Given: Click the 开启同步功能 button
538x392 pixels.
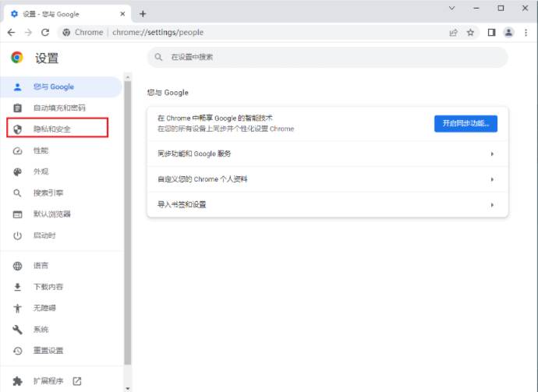Looking at the screenshot, I should 465,123.
